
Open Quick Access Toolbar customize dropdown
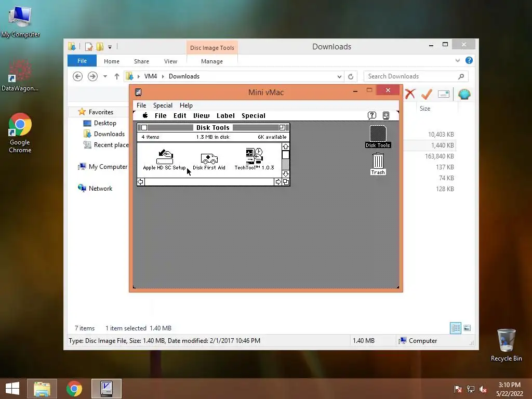click(x=110, y=47)
